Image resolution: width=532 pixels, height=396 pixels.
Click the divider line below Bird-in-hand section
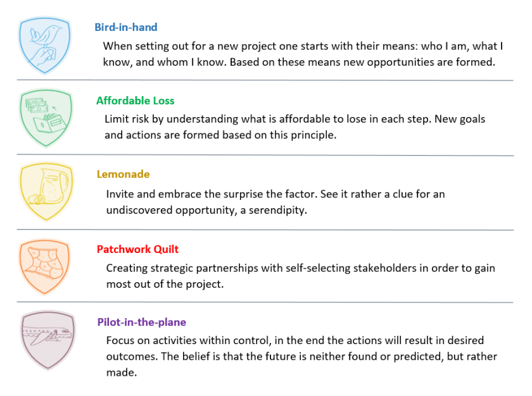(265, 80)
